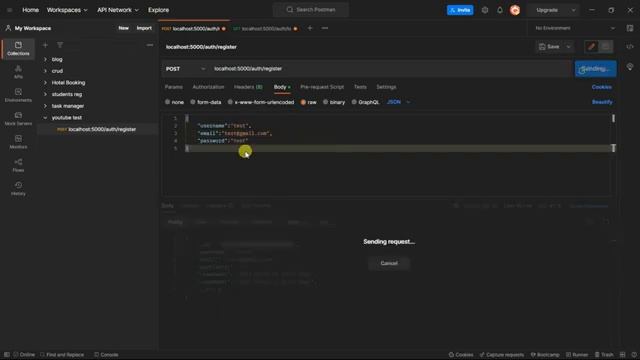The image size is (640, 360).
Task: Open the Postman settings gear icon
Action: (484, 10)
